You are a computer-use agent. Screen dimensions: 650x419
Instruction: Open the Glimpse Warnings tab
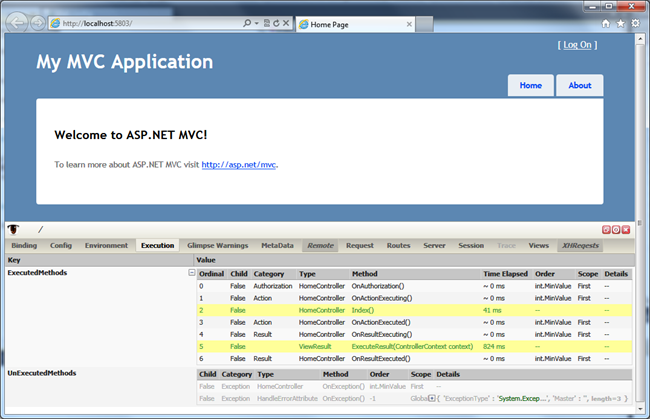tap(217, 245)
